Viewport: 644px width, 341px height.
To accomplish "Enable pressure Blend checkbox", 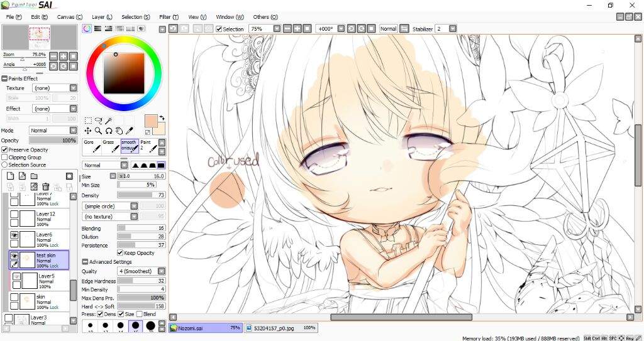I will coord(139,314).
